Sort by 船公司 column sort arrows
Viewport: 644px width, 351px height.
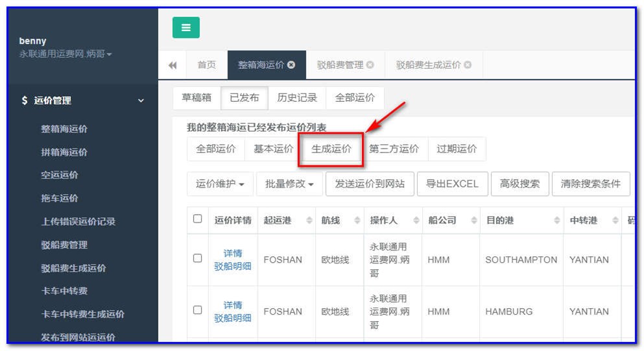[473, 221]
